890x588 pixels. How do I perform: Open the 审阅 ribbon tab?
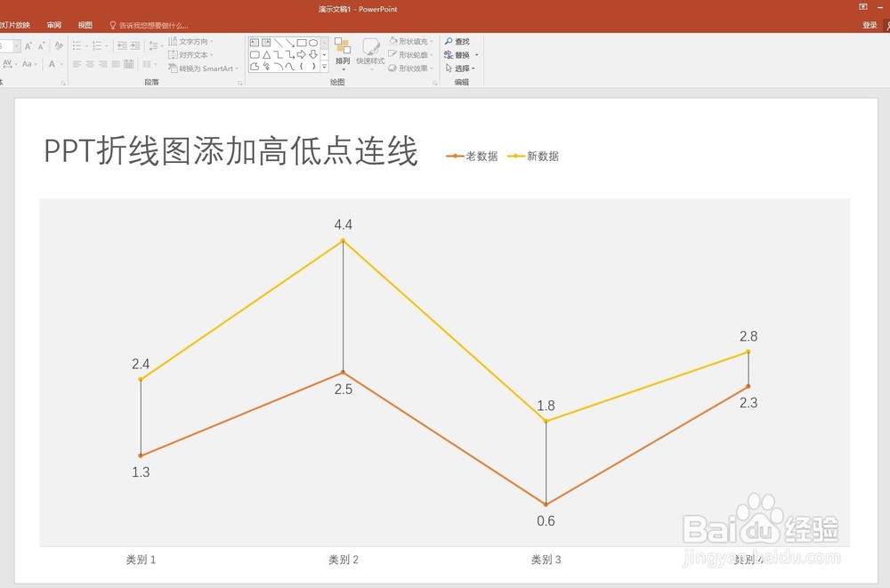pyautogui.click(x=53, y=25)
